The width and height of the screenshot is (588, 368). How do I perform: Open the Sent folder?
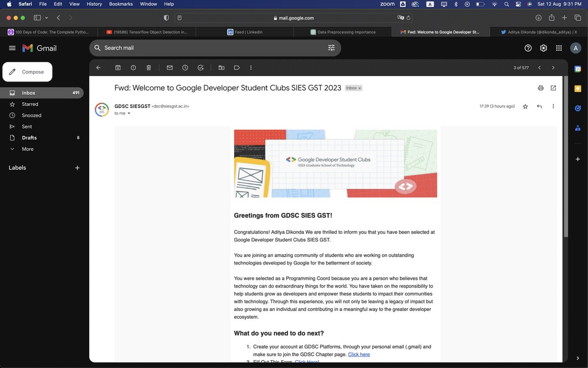[x=42, y=127]
